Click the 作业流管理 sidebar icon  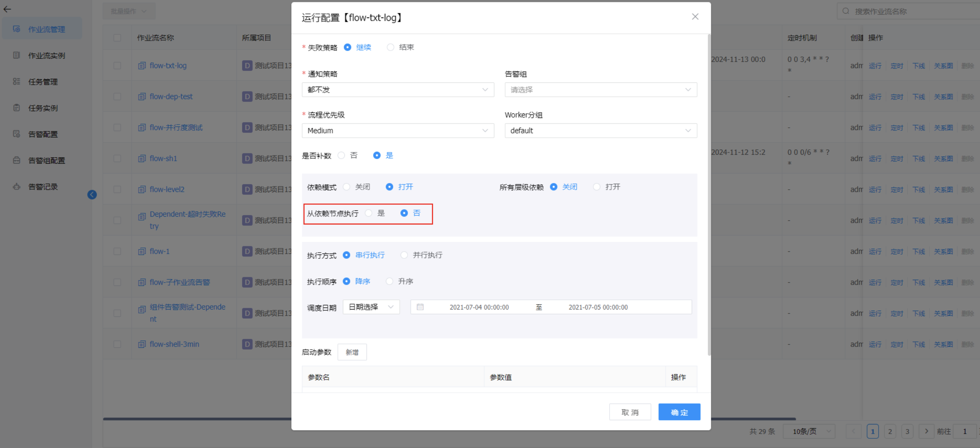(x=16, y=29)
